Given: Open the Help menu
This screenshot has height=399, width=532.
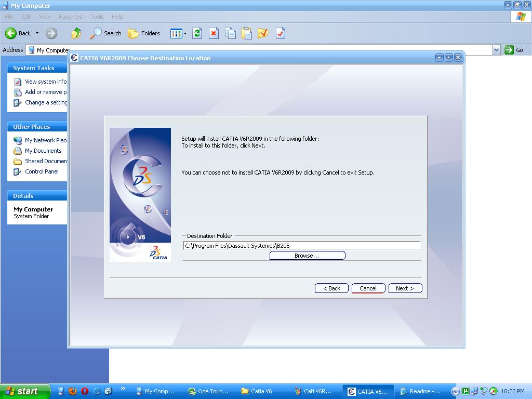Looking at the screenshot, I should pyautogui.click(x=117, y=17).
